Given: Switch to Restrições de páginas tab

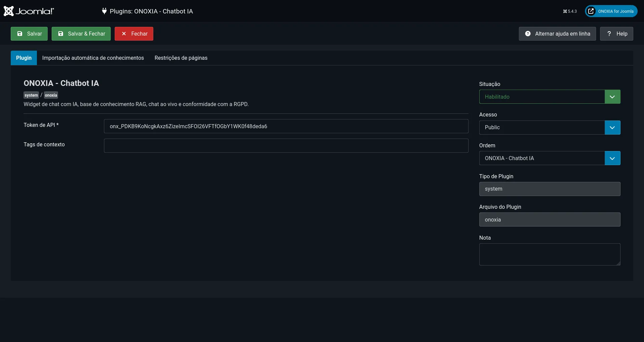Looking at the screenshot, I should click(181, 58).
